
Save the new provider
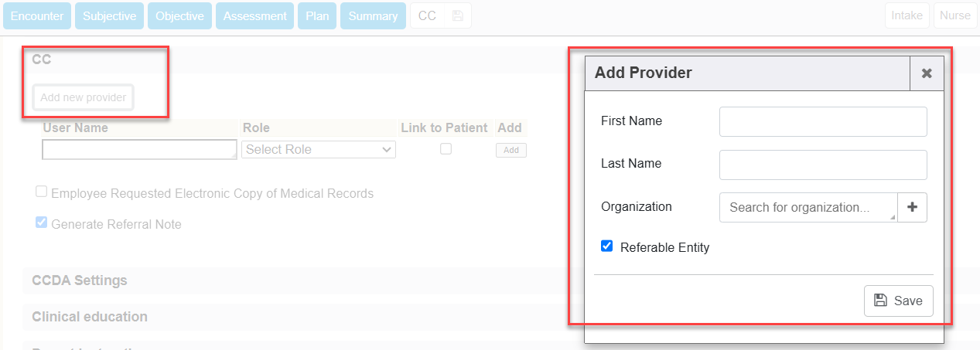point(898,301)
